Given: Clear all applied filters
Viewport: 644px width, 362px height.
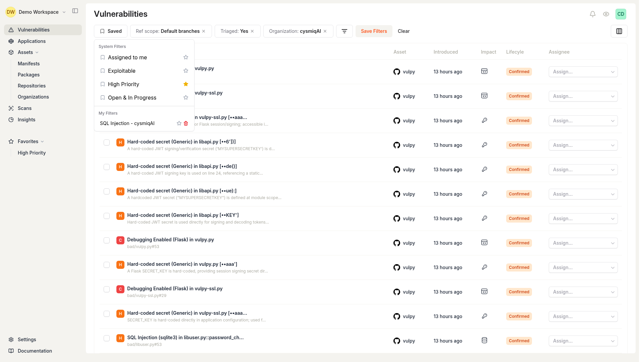Looking at the screenshot, I should (x=403, y=31).
